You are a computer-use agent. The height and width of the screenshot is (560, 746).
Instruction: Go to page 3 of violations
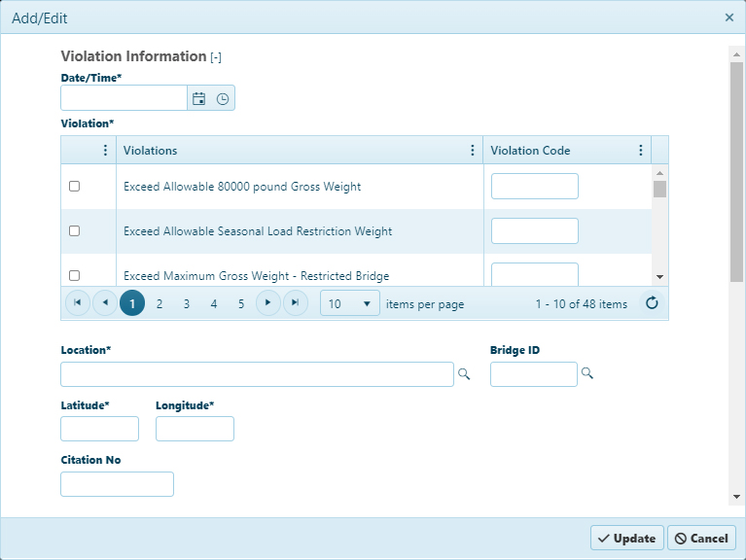pyautogui.click(x=187, y=303)
